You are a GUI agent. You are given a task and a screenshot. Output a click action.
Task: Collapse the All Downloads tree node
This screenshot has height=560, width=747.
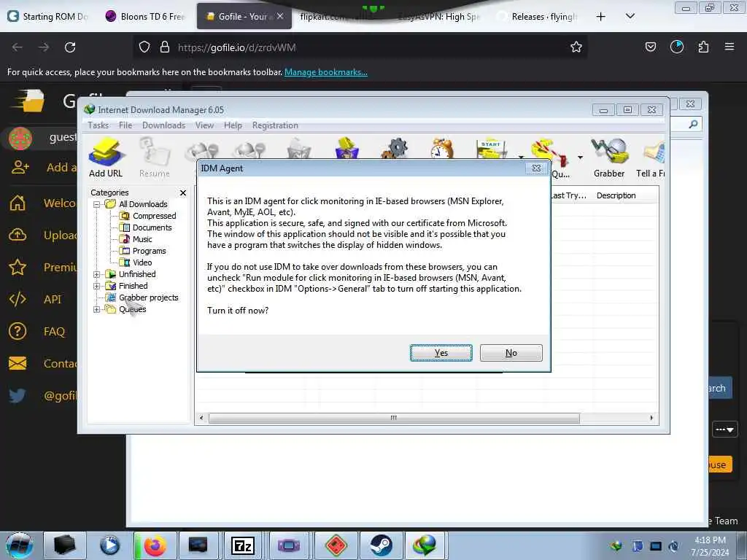coord(97,204)
